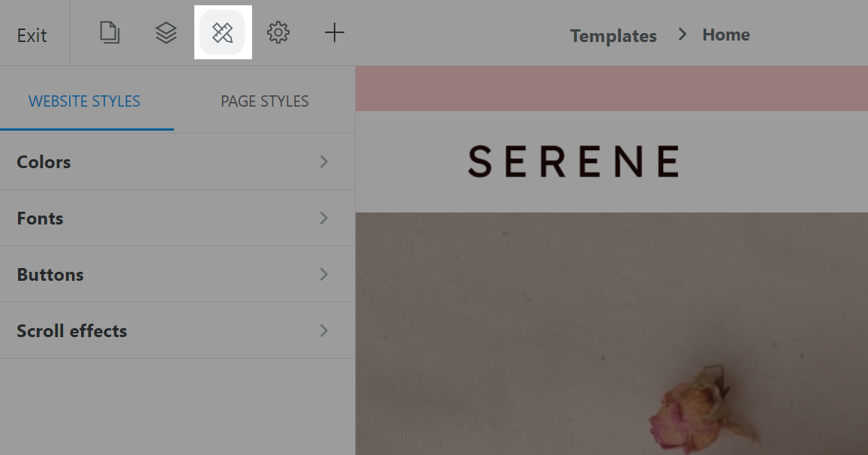The width and height of the screenshot is (868, 455).
Task: Click the pink announcement bar
Action: (x=611, y=88)
